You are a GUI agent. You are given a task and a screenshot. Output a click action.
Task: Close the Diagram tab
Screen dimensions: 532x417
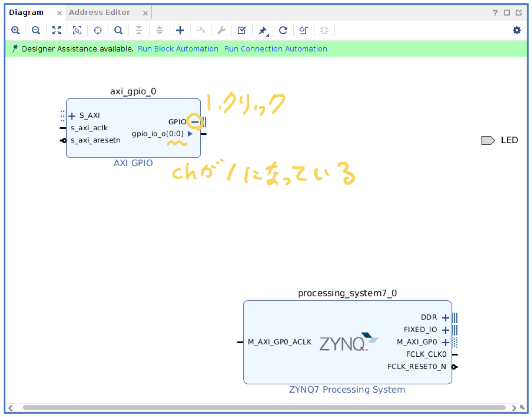(59, 13)
